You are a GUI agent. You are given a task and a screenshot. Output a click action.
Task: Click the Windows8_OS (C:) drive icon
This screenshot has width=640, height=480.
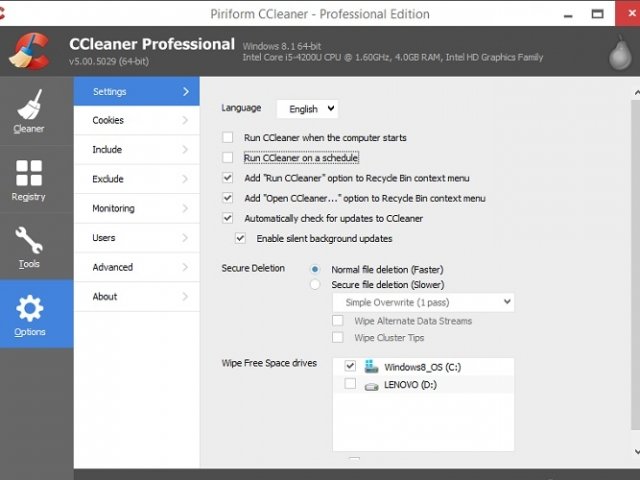pos(372,367)
